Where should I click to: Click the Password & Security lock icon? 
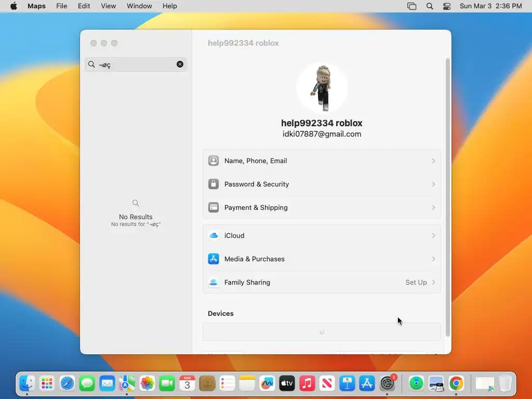(x=214, y=184)
